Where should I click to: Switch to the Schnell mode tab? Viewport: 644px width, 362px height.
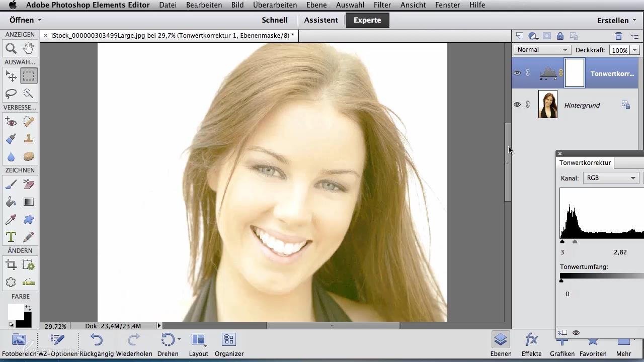(275, 20)
